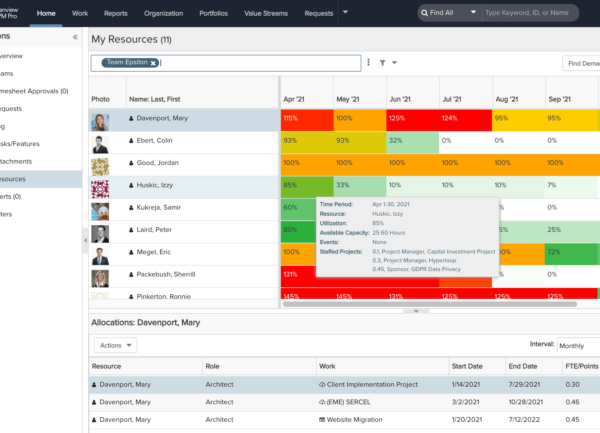Open the vertical dots options menu
The height and width of the screenshot is (433, 600).
[369, 62]
